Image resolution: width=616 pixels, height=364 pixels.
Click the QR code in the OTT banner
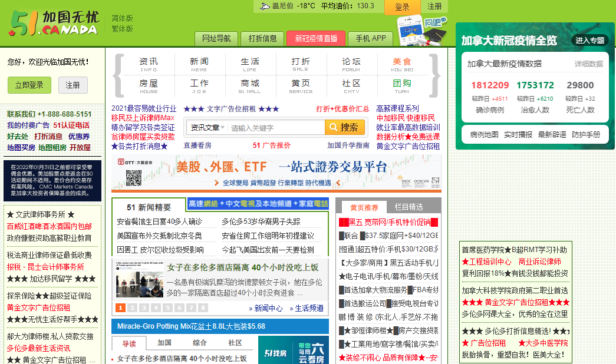(x=134, y=177)
